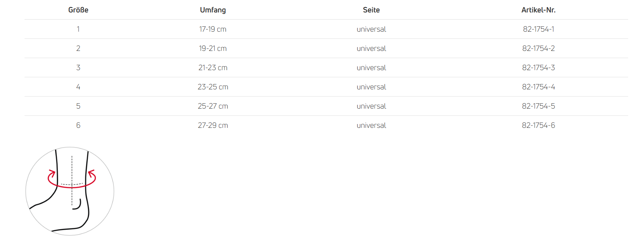Select article number 82-1754-5

(x=538, y=106)
